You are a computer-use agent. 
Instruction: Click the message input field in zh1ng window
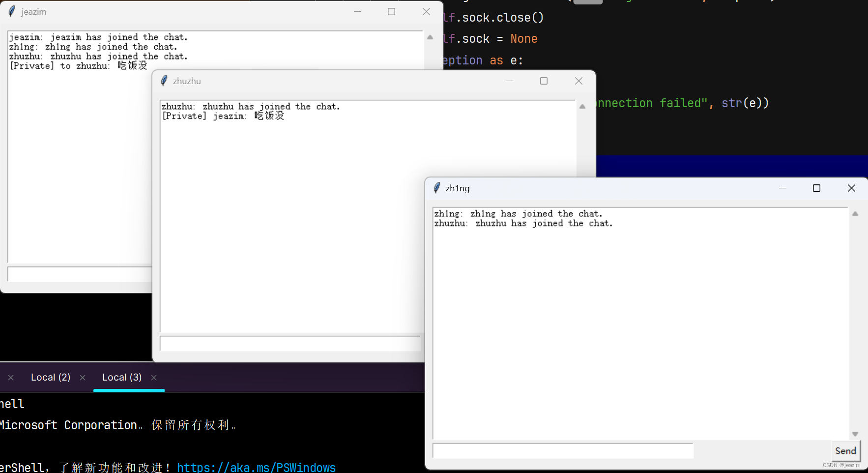(563, 450)
